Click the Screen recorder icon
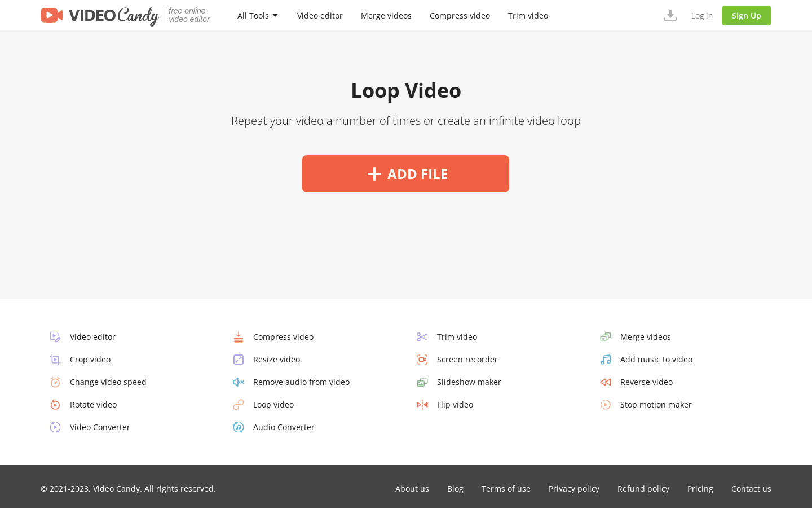 [x=422, y=360]
